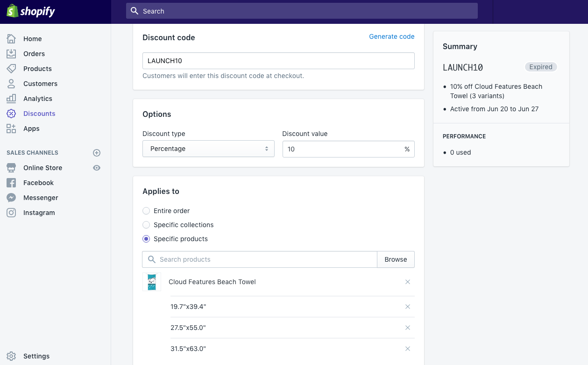Open Customers in the sidebar
Screen dimensions: 588x365
click(x=40, y=84)
